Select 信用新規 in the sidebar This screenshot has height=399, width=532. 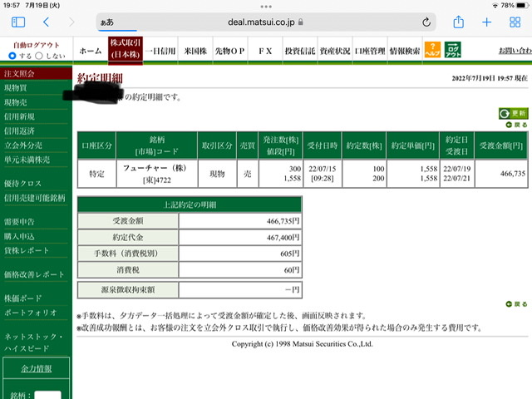click(x=19, y=116)
